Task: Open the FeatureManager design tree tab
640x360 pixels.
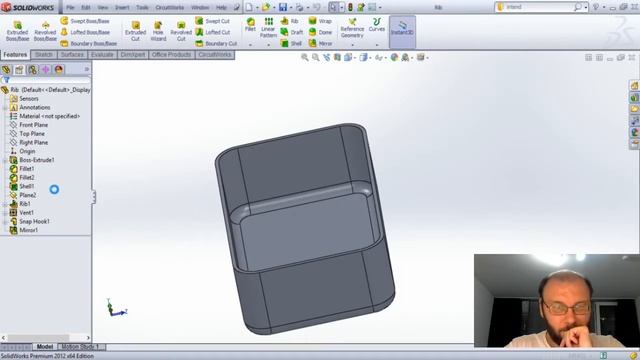Action: click(6, 70)
